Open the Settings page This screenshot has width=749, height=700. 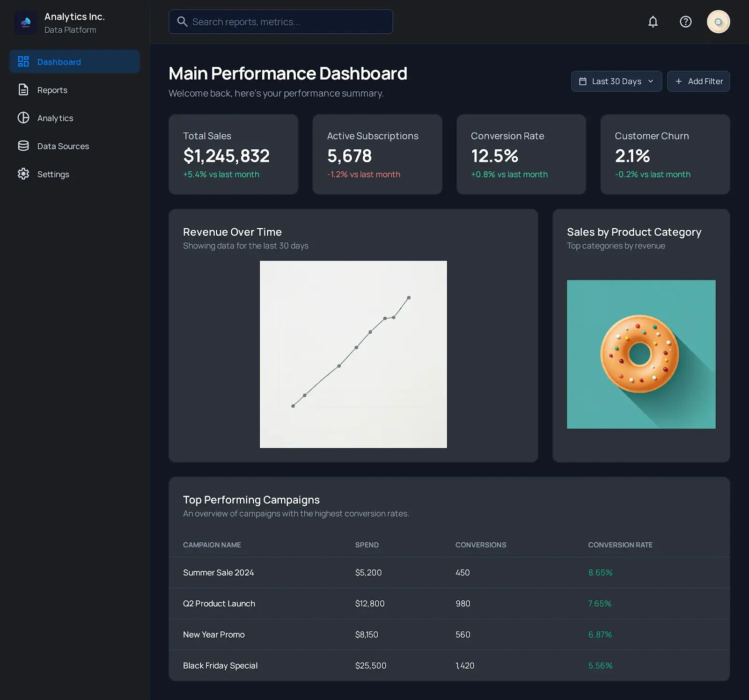point(74,174)
